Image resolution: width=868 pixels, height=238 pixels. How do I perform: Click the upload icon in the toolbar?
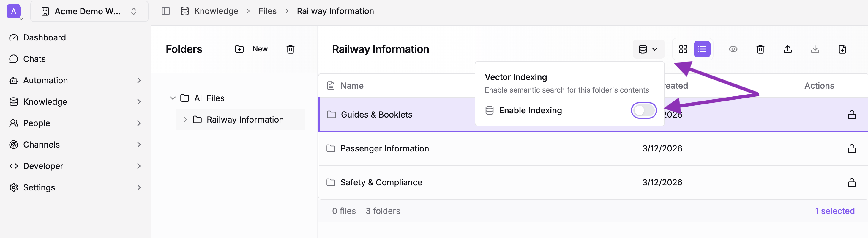(x=788, y=49)
